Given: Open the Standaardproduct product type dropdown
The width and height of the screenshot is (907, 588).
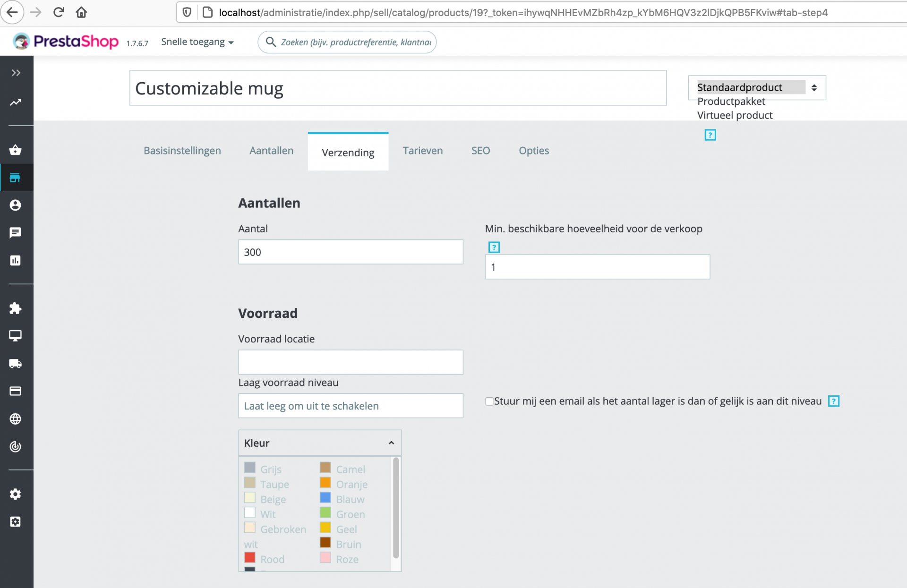Looking at the screenshot, I should coord(756,87).
